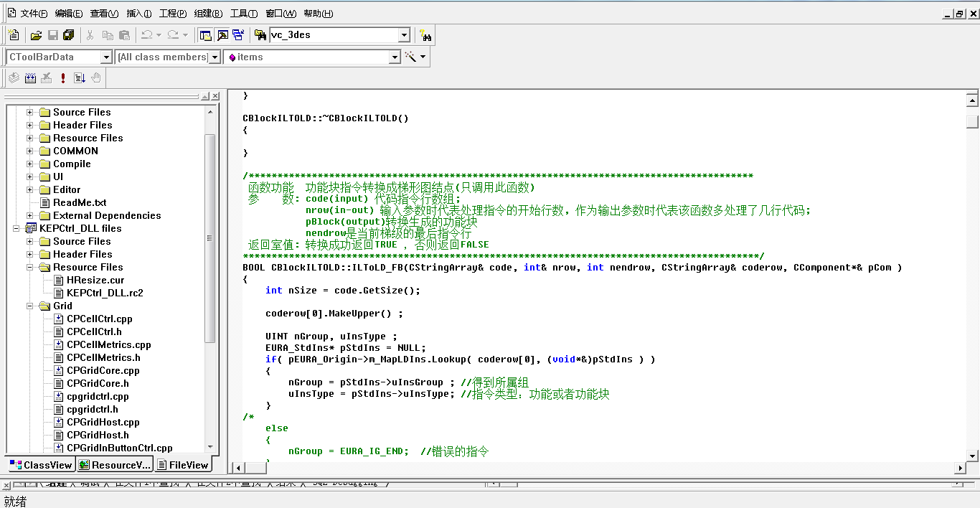Open the WizardBar actions dropdown arrow
Image resolution: width=980 pixels, height=508 pixels.
[423, 57]
